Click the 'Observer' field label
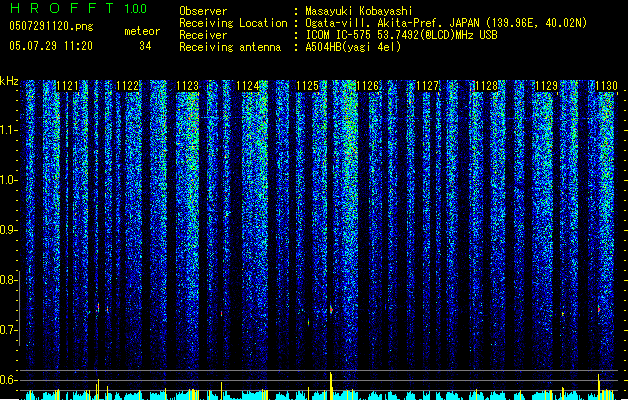This screenshot has width=629, height=400. click(203, 11)
